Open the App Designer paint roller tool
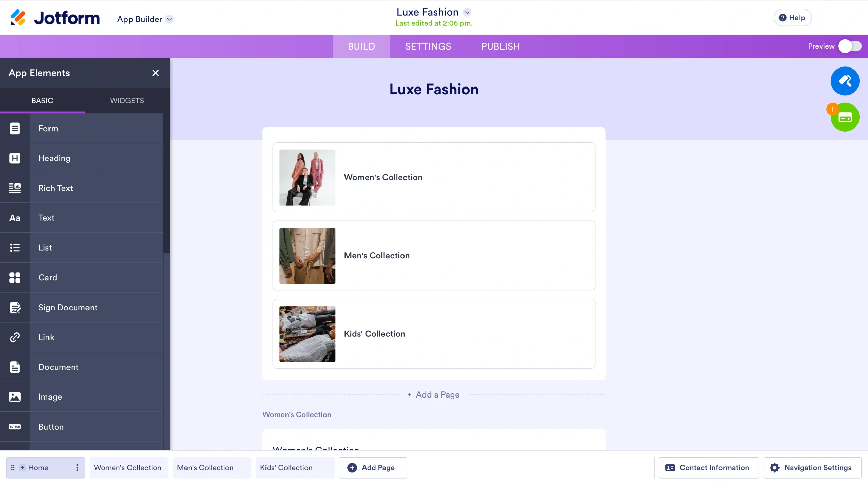868x484 pixels. click(x=845, y=81)
